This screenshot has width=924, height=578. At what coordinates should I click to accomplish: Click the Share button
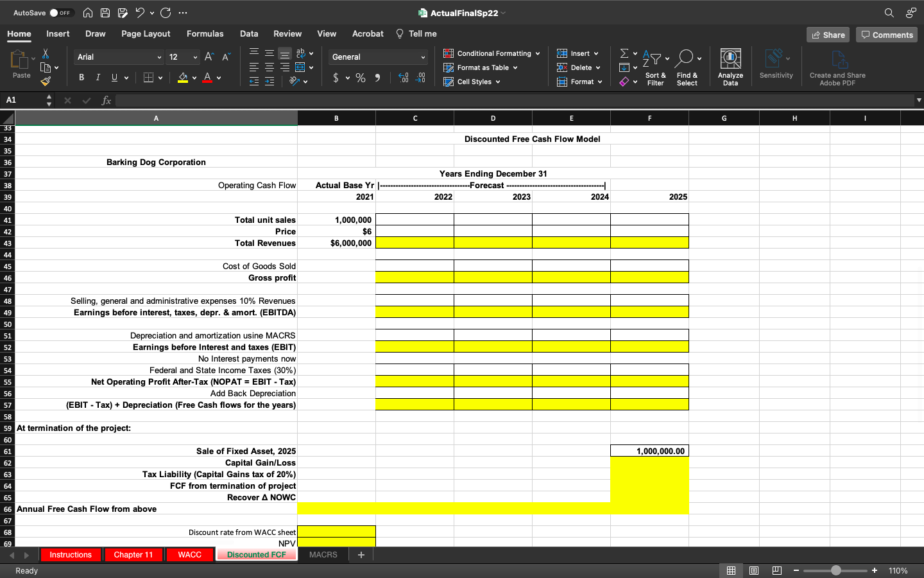828,35
